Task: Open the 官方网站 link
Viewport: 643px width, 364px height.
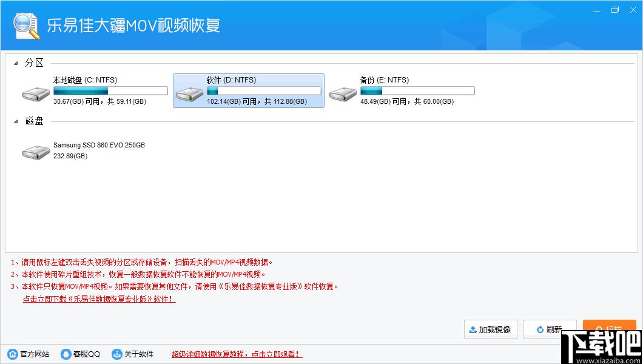Action: click(x=35, y=354)
